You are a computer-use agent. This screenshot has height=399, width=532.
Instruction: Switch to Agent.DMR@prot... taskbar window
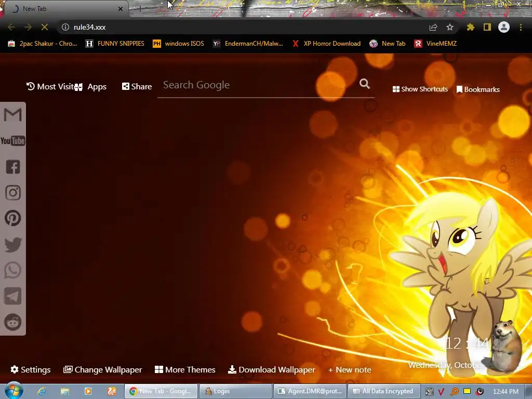tap(310, 391)
